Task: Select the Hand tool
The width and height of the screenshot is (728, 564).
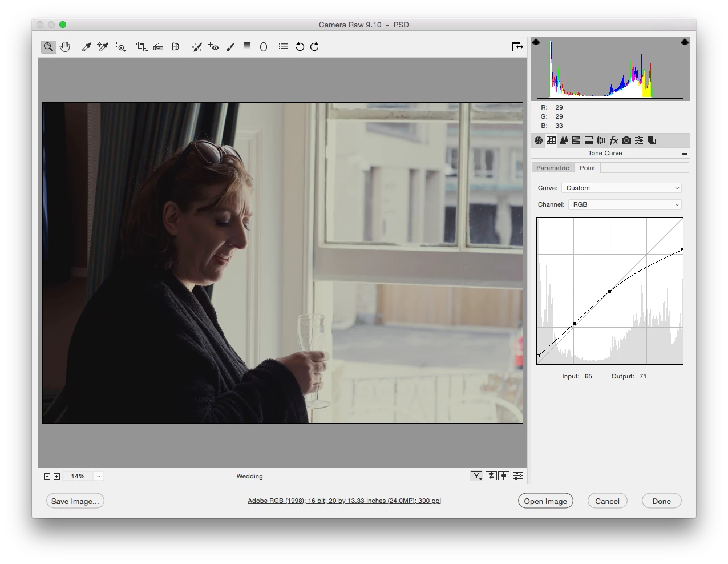Action: [x=65, y=47]
